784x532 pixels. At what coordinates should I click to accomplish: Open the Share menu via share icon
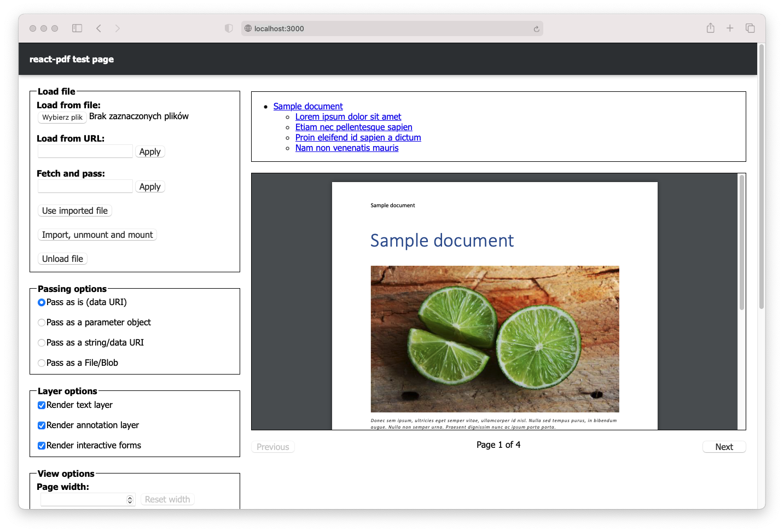710,28
